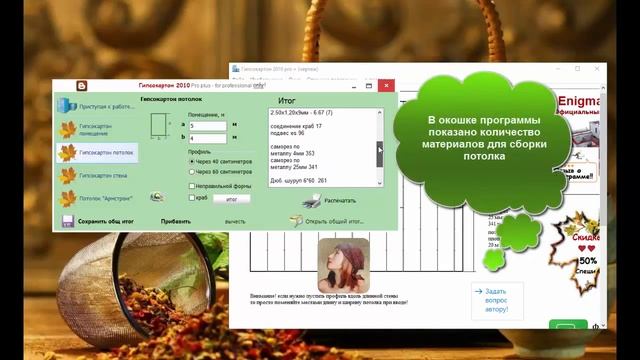Click the results list scroll-down arrow
The image size is (640, 360).
380,183
